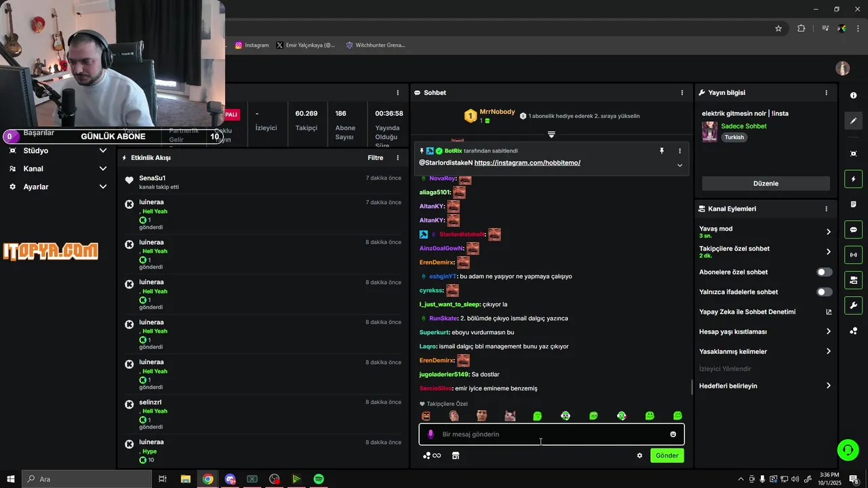Toggle the broadcast signal panel icon
The width and height of the screenshot is (868, 488).
[853, 255]
